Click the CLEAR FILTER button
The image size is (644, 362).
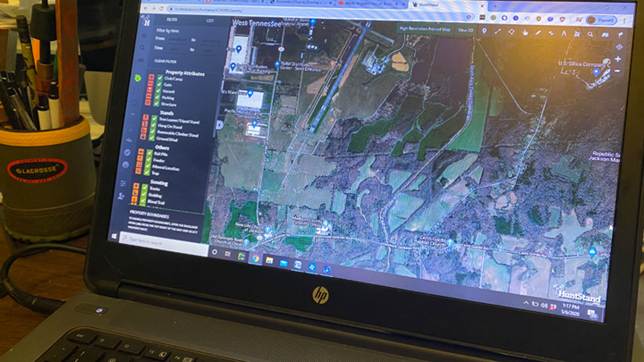(166, 61)
